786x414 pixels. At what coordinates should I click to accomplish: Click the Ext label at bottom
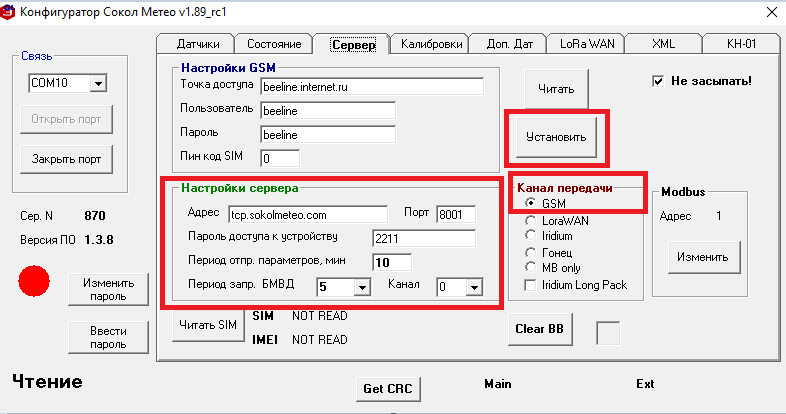tap(645, 384)
